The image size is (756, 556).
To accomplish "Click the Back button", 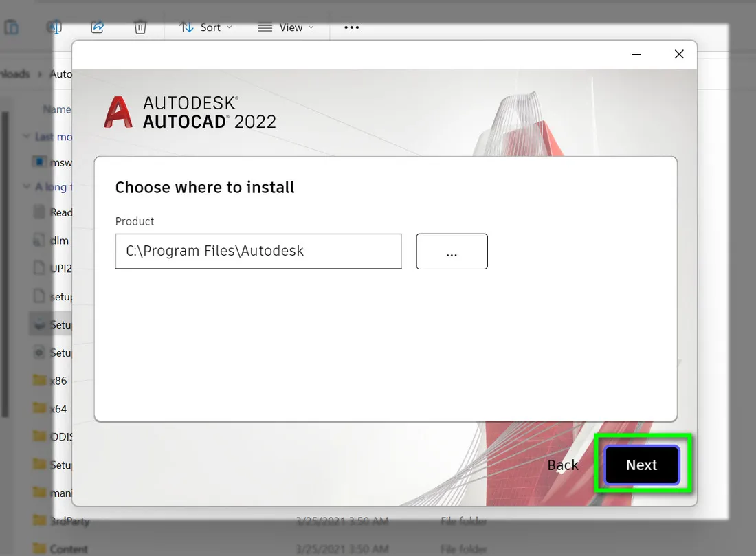I will pyautogui.click(x=563, y=465).
